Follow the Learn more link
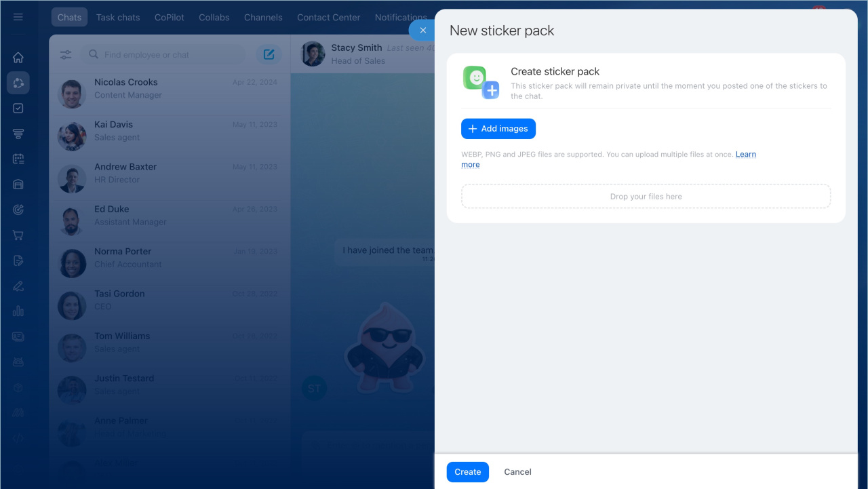 [x=745, y=155]
